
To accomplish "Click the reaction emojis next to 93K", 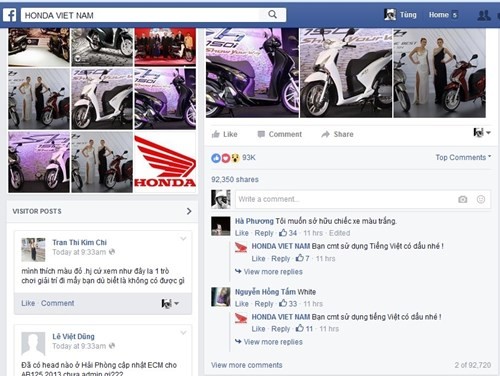I will [225, 158].
